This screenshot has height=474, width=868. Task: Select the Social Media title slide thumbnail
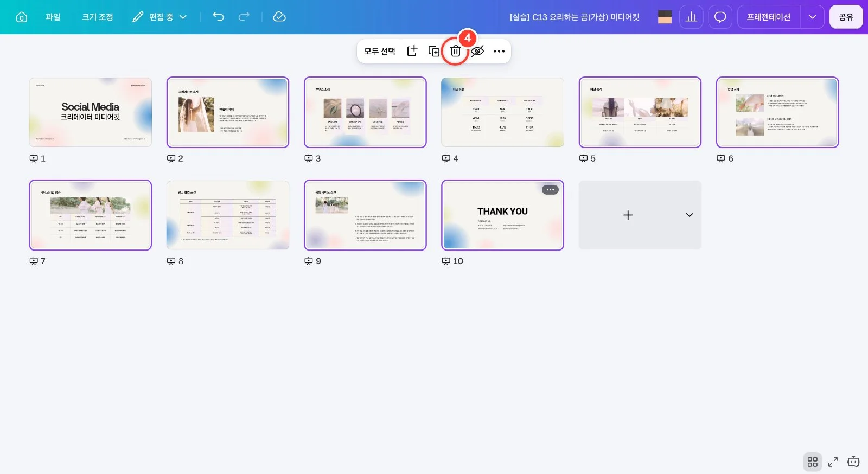click(90, 112)
